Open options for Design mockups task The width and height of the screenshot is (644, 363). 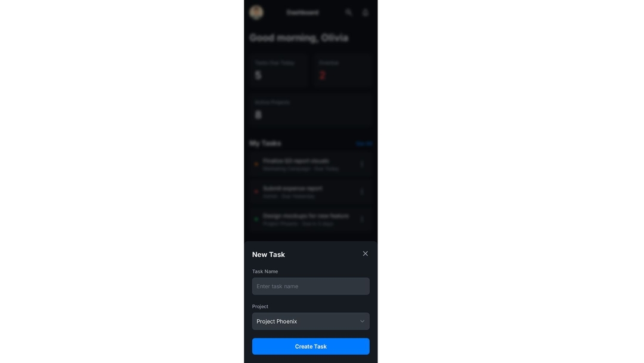[x=362, y=219]
